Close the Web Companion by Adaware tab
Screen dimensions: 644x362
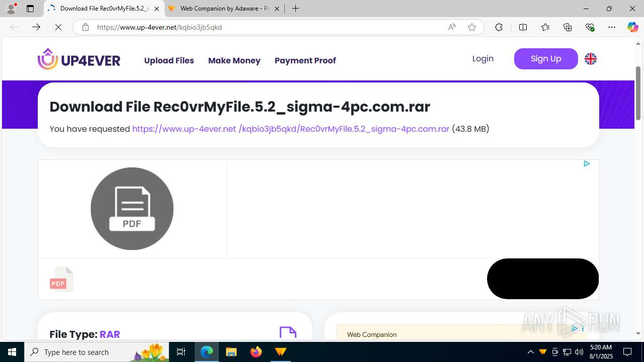(277, 9)
